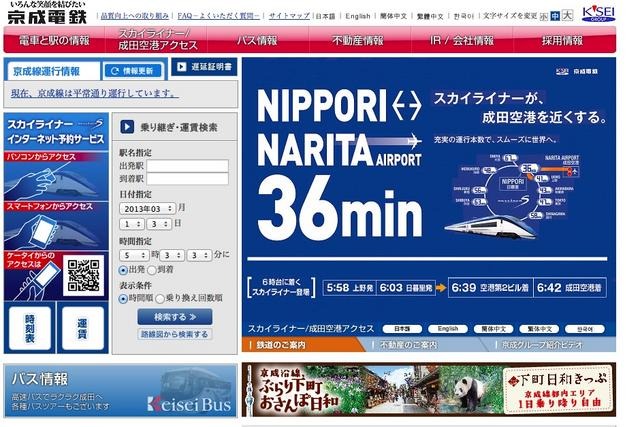
Task: Switch header language to Japanese
Action: point(326,16)
